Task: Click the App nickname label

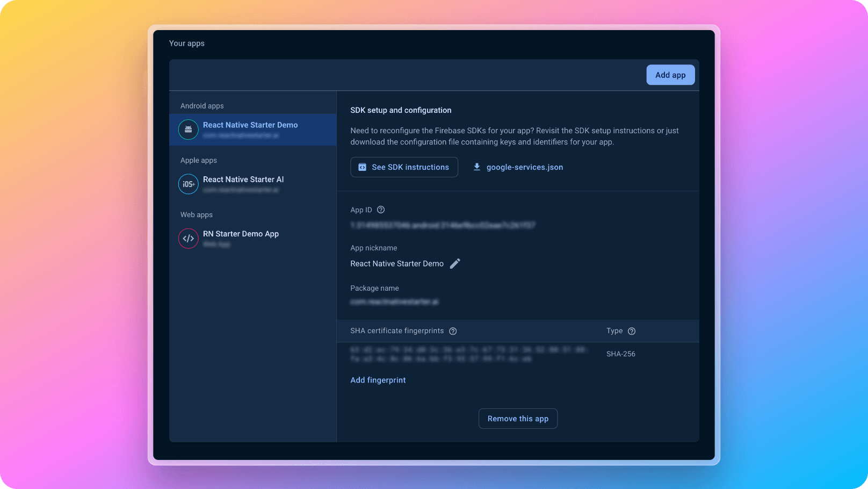Action: tap(374, 248)
